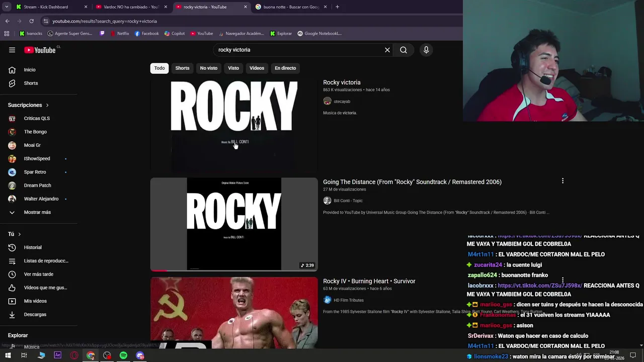Open Going The Distance video title
The height and width of the screenshot is (362, 644).
[x=412, y=182]
